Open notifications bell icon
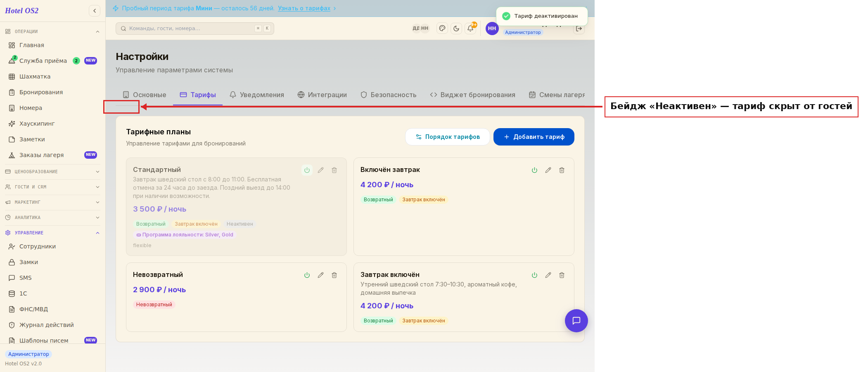This screenshot has height=372, width=868. 470,29
